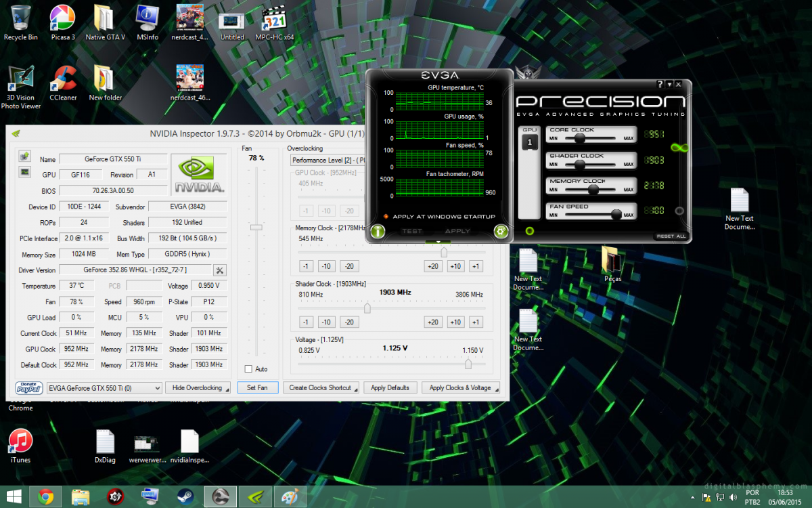Toggle the auto fan button beside Fan Speed

pyautogui.click(x=679, y=211)
